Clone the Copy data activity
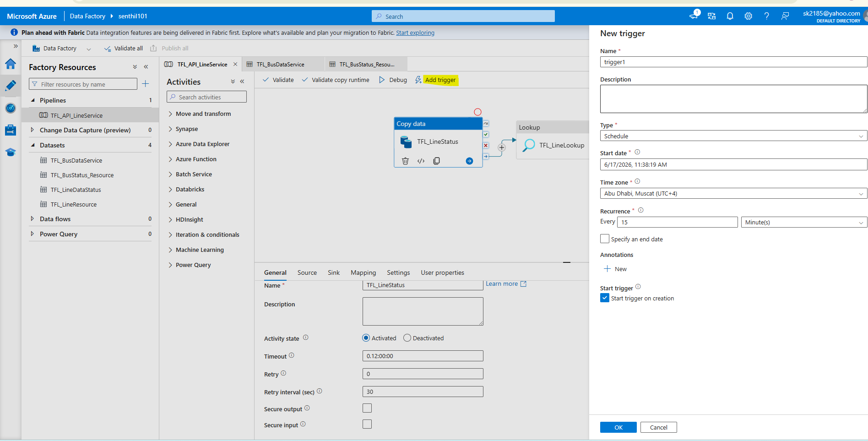Viewport: 868px width, 441px height. click(437, 161)
